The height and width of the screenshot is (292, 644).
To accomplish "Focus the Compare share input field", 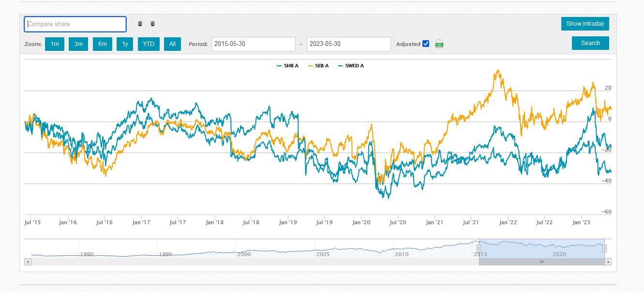I will pos(75,24).
